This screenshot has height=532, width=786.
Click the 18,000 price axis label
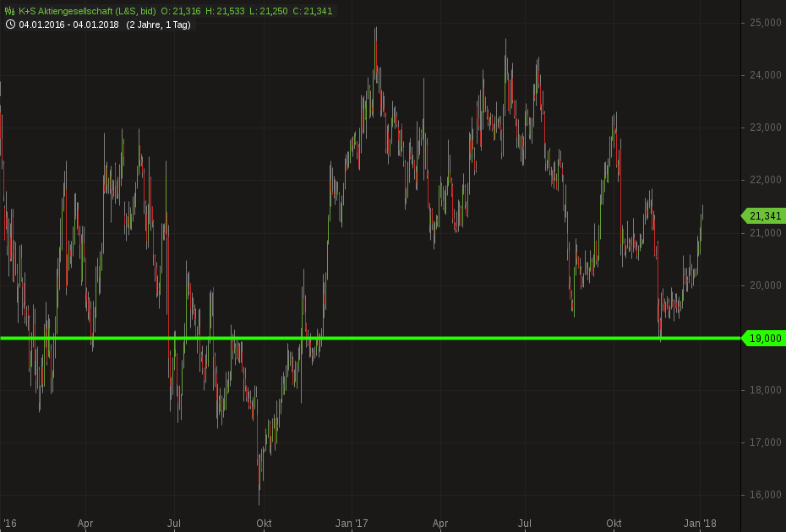765,390
